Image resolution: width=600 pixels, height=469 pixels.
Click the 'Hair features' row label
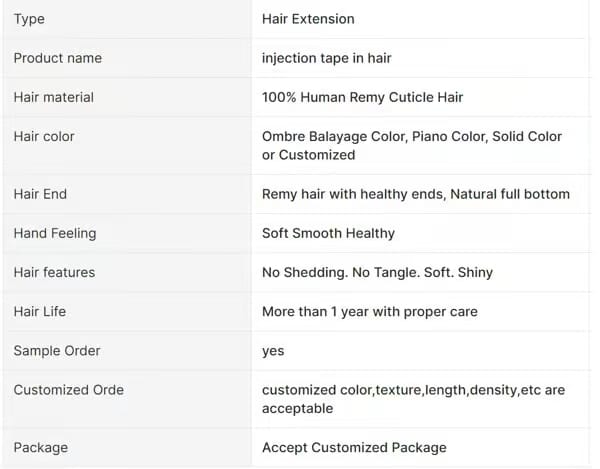click(54, 272)
